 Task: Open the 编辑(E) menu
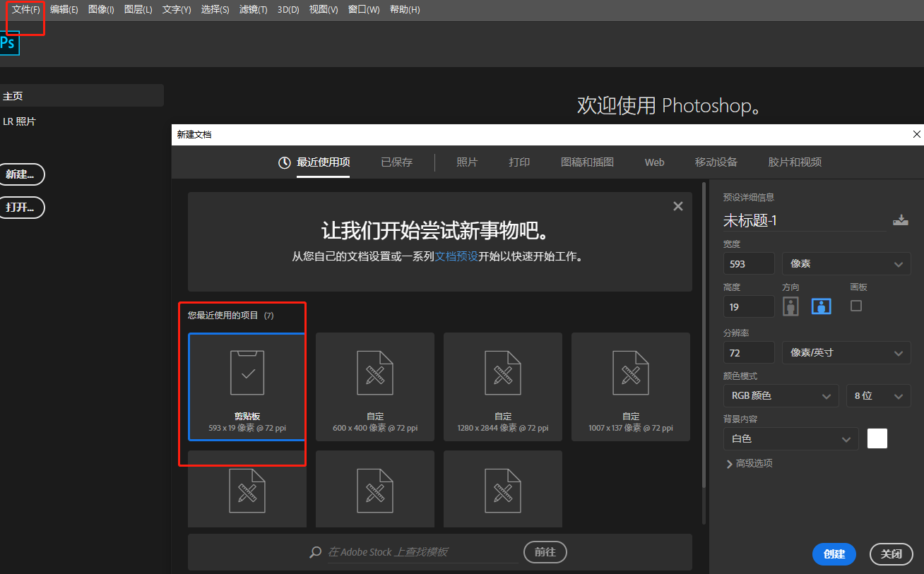click(x=64, y=10)
